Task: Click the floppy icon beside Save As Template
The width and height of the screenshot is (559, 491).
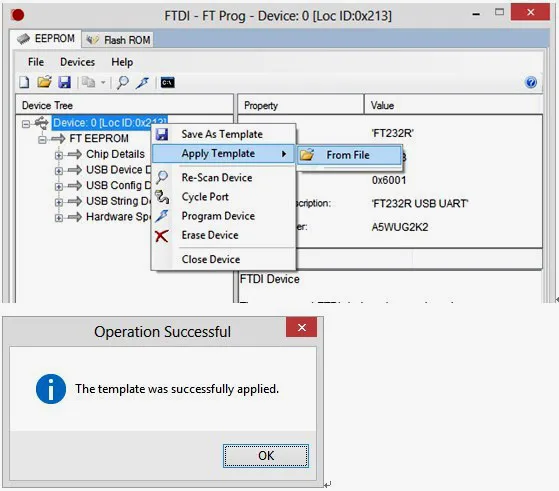Action: point(162,134)
